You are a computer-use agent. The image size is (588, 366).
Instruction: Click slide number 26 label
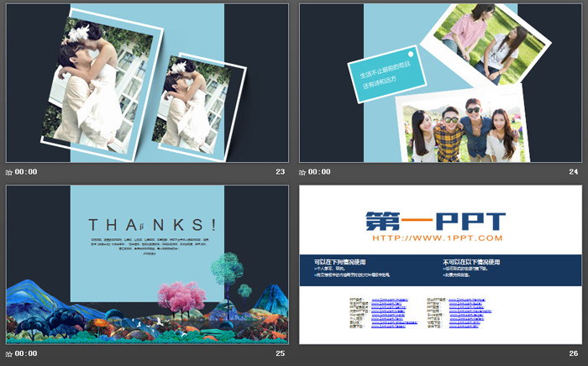[x=574, y=354]
